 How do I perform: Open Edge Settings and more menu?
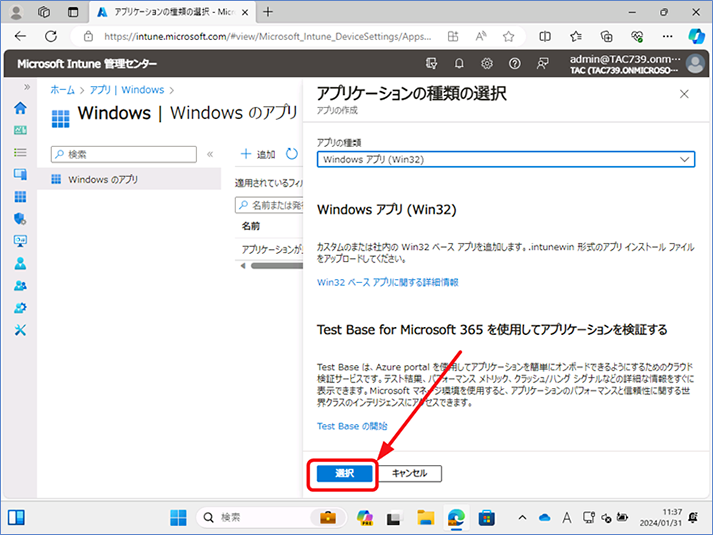pos(668,36)
